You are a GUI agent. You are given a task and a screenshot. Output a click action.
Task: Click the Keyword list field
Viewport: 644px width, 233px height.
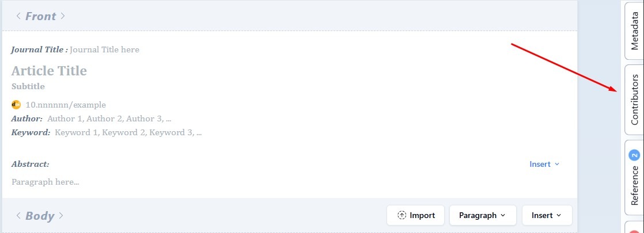point(128,132)
